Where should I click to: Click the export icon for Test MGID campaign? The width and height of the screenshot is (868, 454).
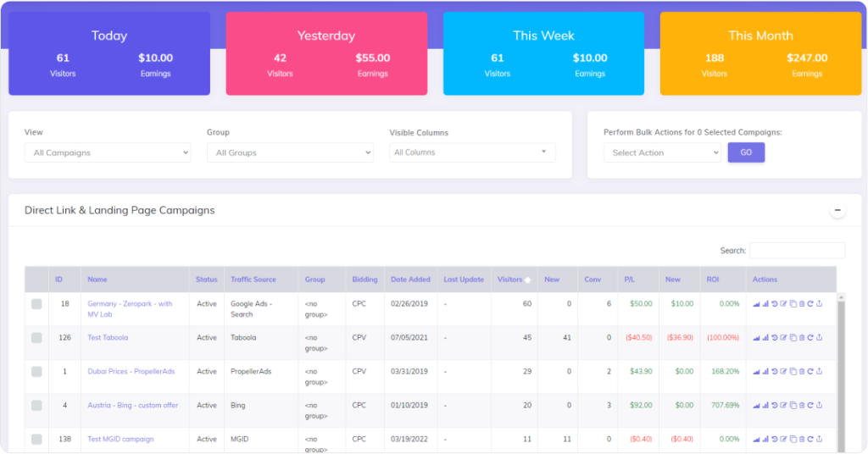[x=820, y=439]
